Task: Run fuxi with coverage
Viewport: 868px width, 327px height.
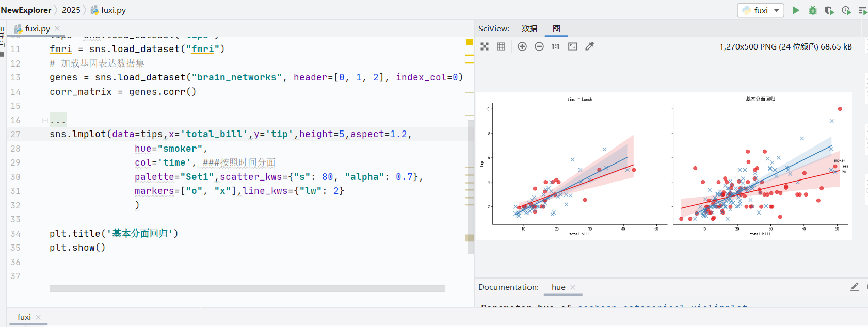Action: click(829, 10)
